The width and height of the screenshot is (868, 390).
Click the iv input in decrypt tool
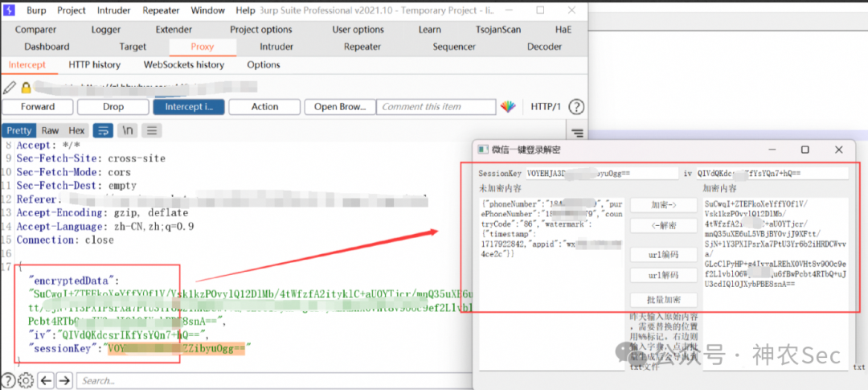(x=772, y=174)
